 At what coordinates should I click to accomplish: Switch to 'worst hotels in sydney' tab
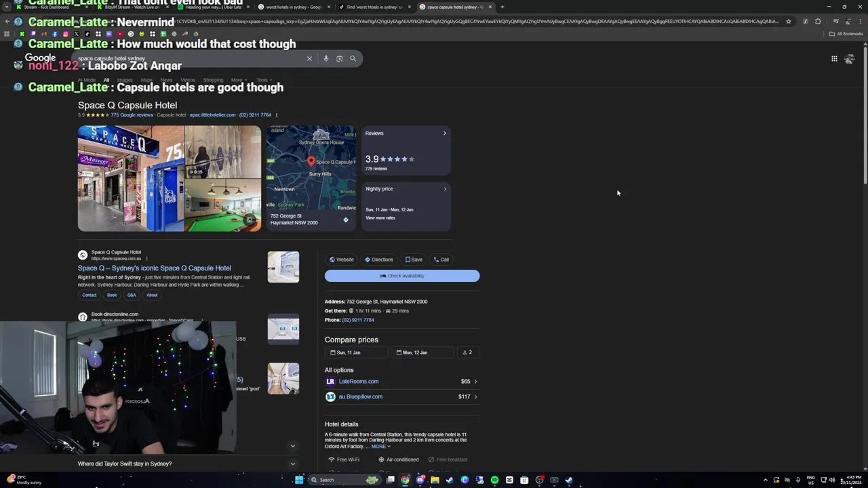tap(294, 7)
